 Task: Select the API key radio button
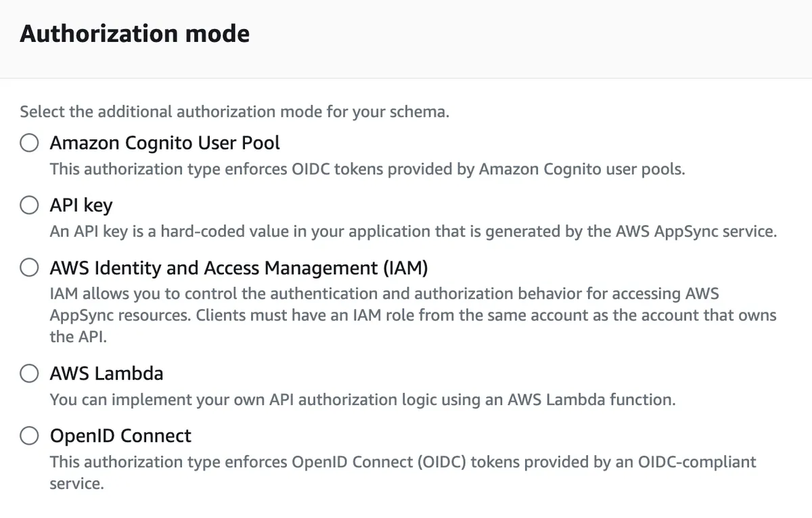tap(29, 205)
